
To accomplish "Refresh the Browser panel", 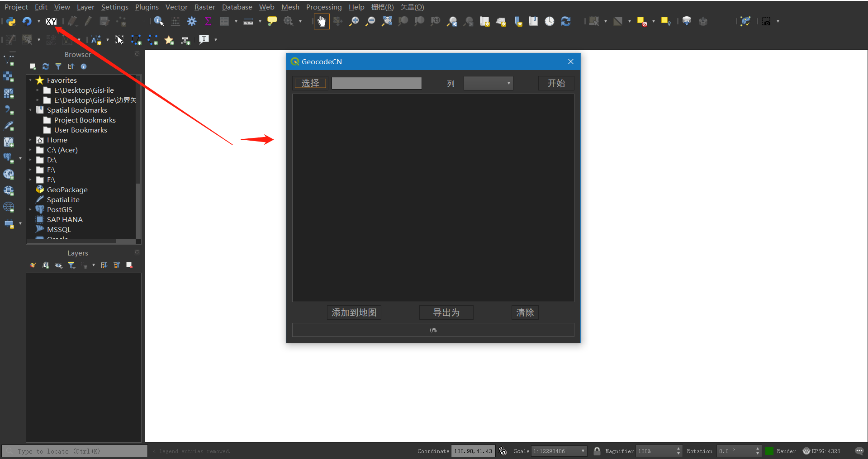I will point(45,66).
